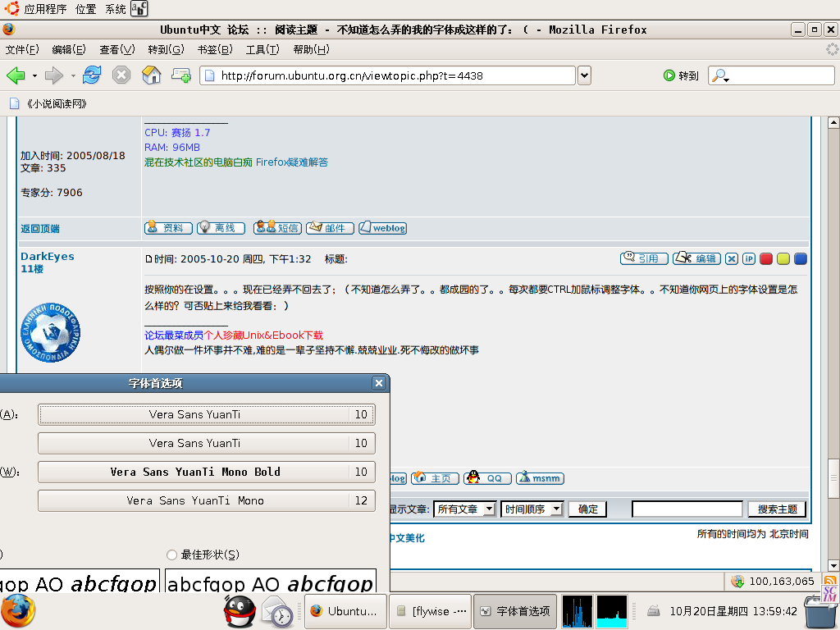Click the topic search text field
Screen dimensions: 840x630
coord(687,509)
